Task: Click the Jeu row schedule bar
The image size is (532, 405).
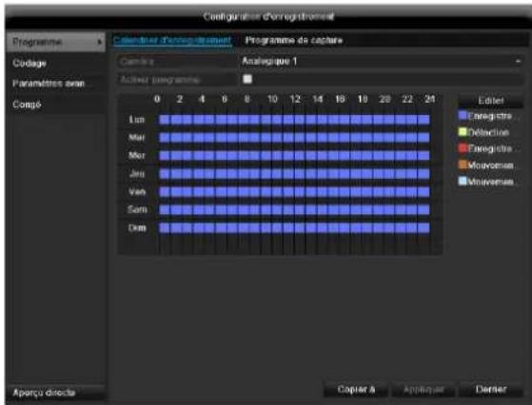Action: click(294, 174)
